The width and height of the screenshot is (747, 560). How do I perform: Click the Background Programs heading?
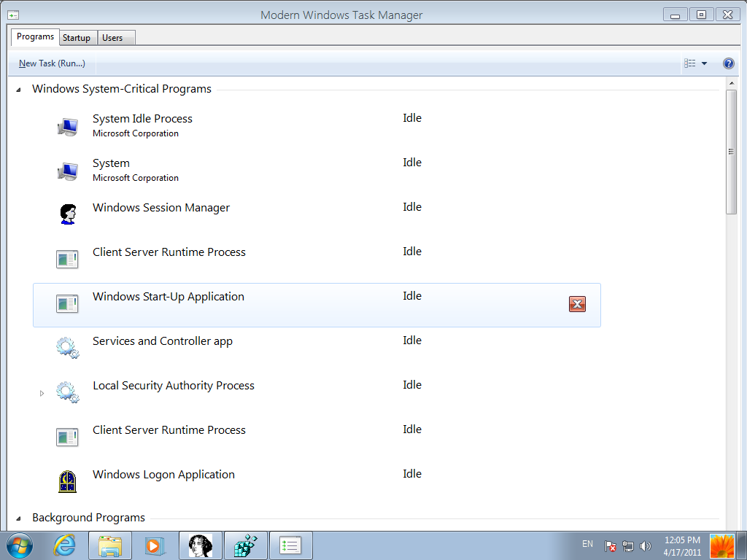[x=88, y=518]
